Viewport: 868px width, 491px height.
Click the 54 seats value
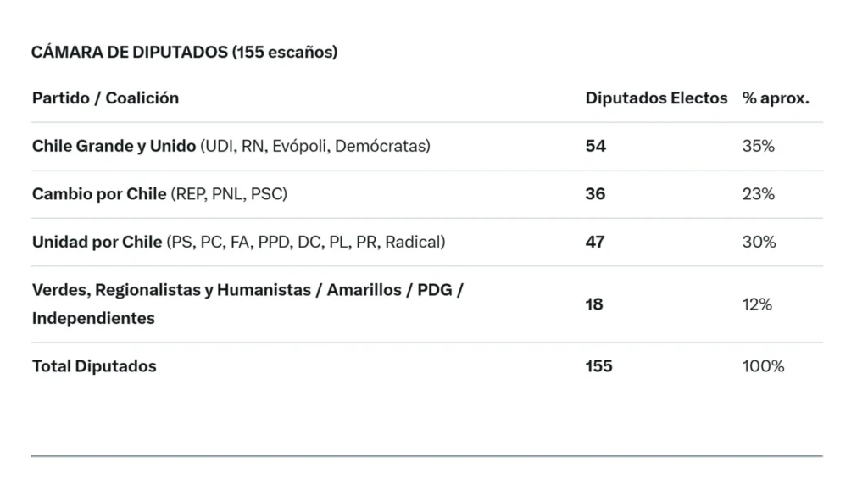(x=596, y=146)
